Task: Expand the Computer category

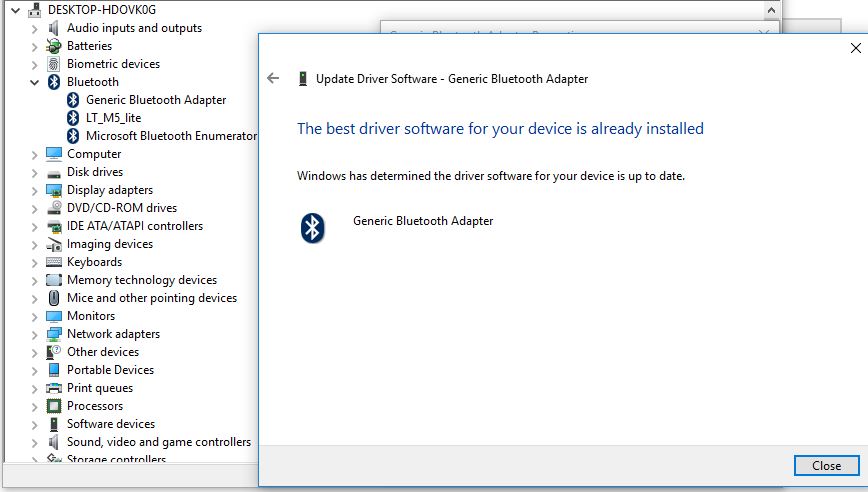Action: [34, 155]
